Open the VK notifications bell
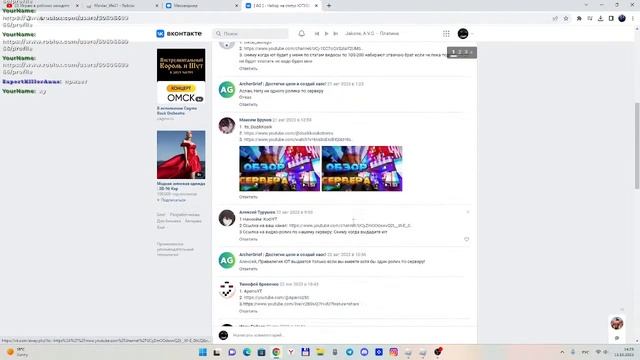Screen dimensions: 640x360 (301, 33)
